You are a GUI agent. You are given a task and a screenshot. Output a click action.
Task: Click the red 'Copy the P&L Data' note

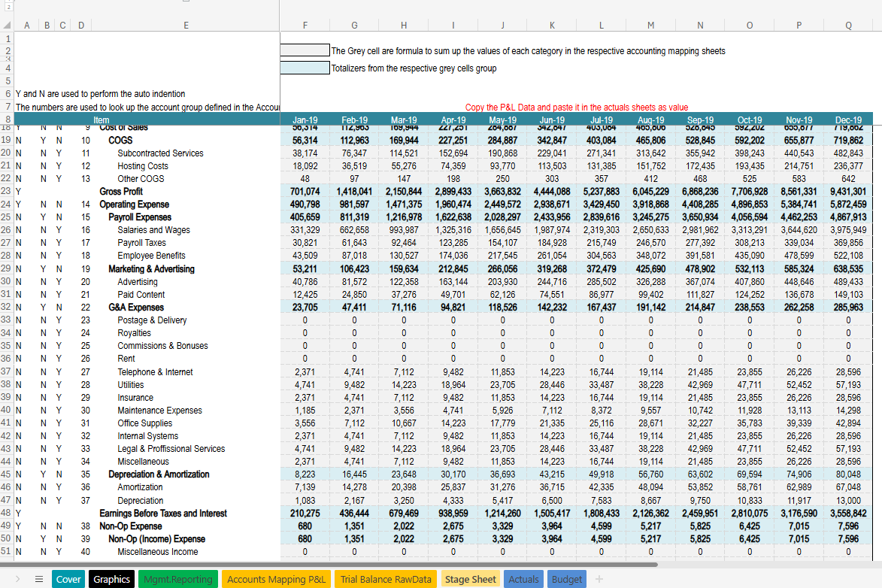pos(577,108)
